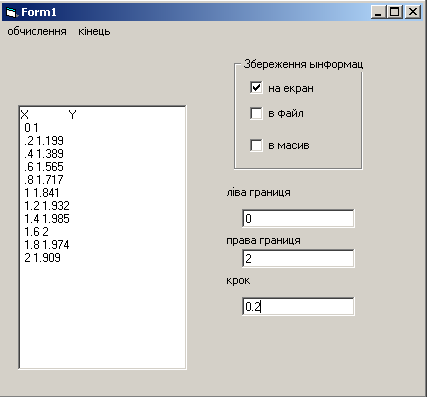Open the обчислення menu
Image resolution: width=427 pixels, height=397 pixels.
tap(37, 32)
